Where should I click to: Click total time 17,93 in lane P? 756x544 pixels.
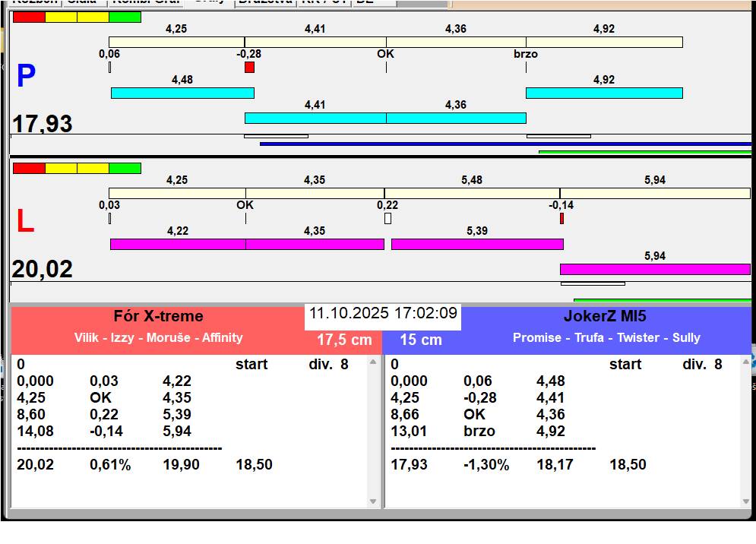click(43, 123)
